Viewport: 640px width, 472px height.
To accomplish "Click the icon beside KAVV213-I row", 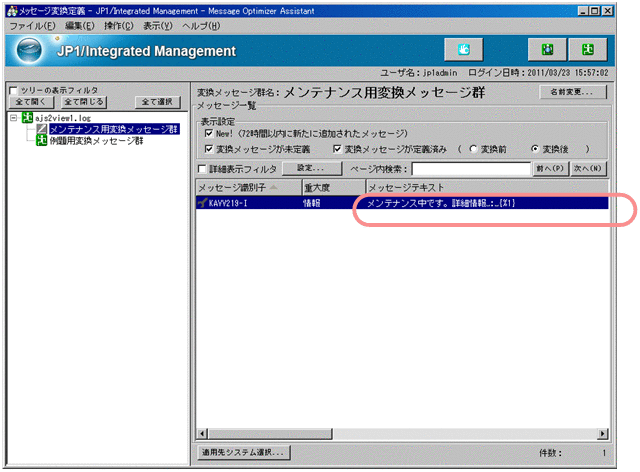I will pos(203,203).
